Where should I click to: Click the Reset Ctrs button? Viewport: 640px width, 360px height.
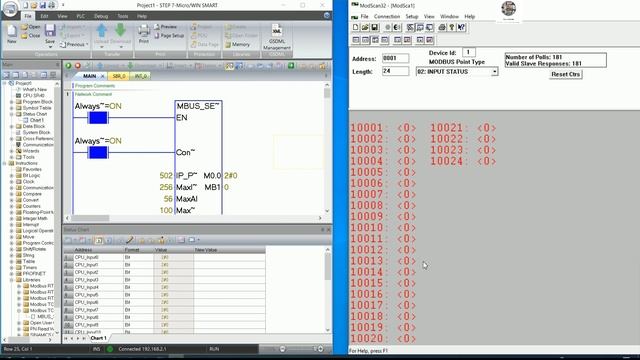pos(565,74)
